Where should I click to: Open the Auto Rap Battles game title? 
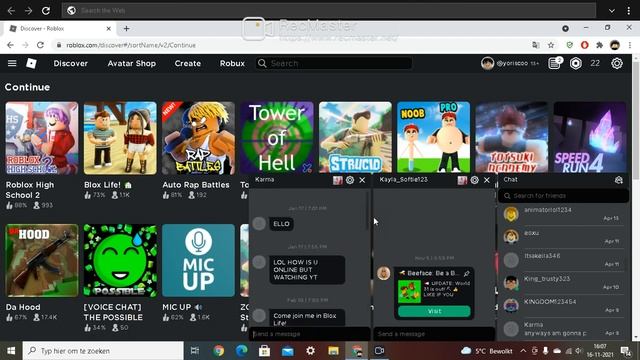point(196,184)
